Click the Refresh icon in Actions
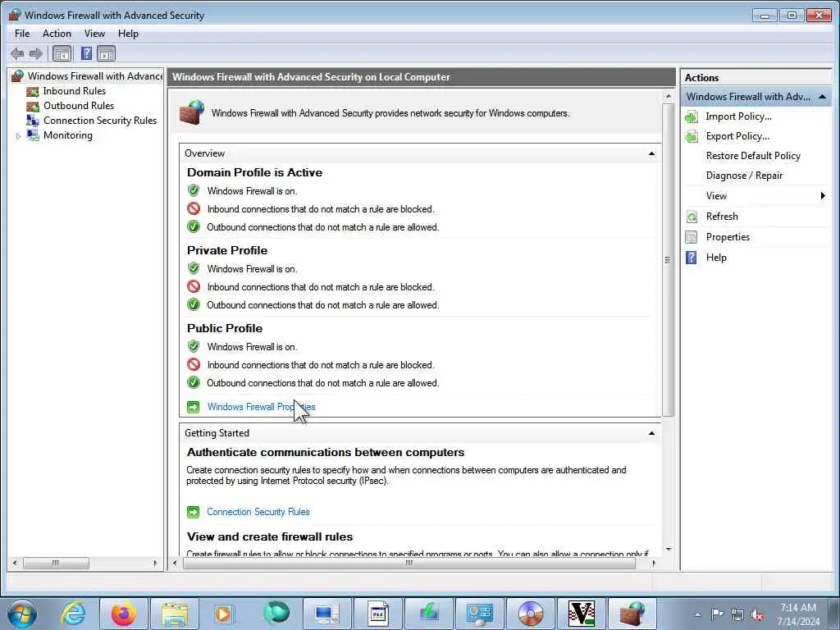The image size is (840, 630). [692, 217]
